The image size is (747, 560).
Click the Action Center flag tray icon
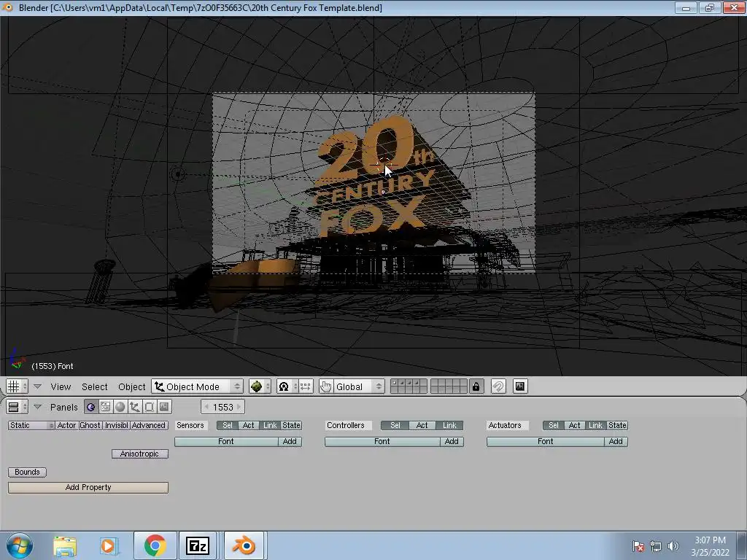638,546
